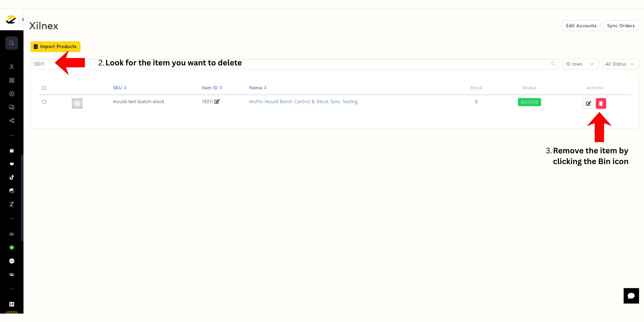Open the All Status filter dropdown
Screen dimensions: 644x322
[x=620, y=64]
